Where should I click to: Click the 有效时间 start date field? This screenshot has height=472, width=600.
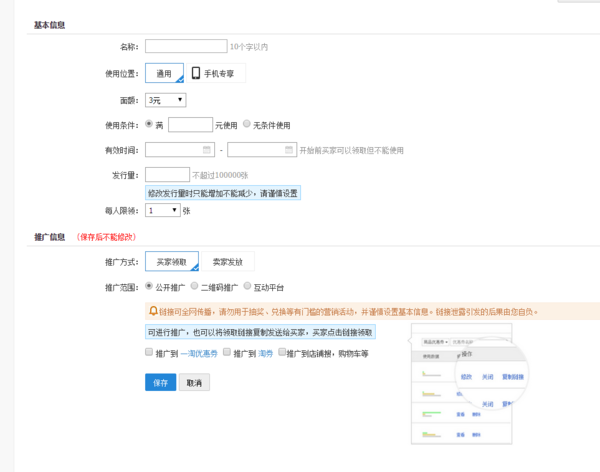point(179,150)
